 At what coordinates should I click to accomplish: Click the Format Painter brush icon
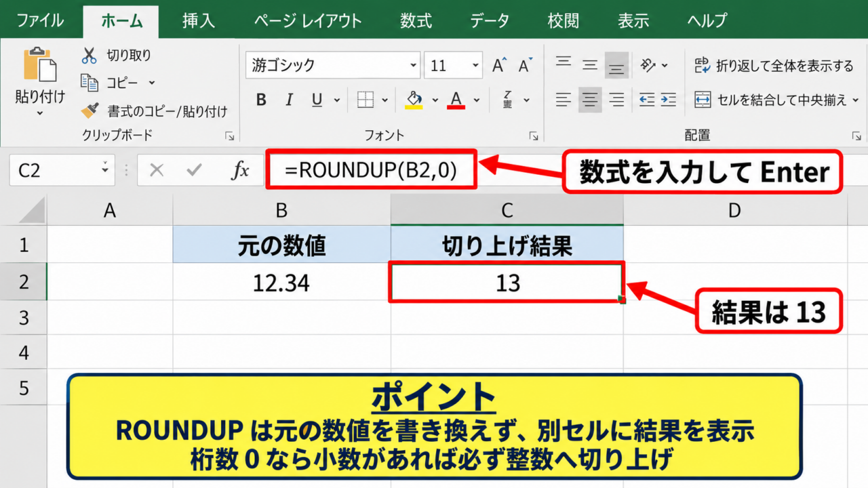click(x=90, y=110)
